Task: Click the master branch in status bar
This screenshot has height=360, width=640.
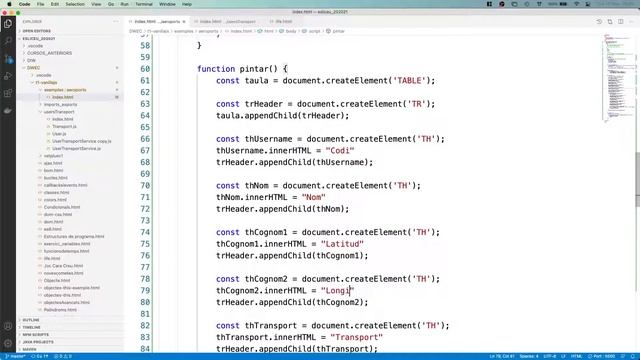Action: point(15,356)
